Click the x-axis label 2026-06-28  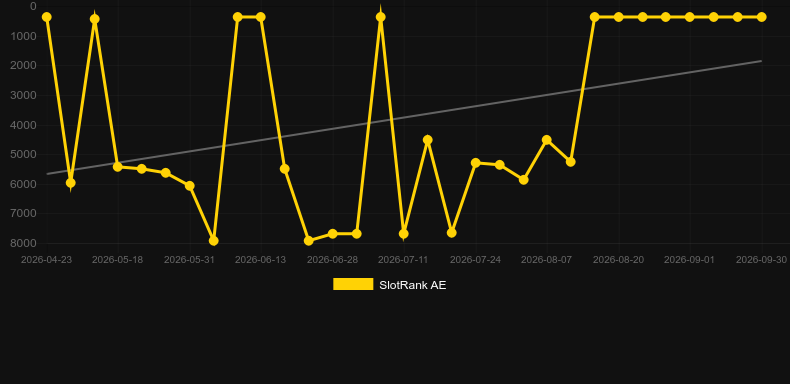pyautogui.click(x=333, y=260)
